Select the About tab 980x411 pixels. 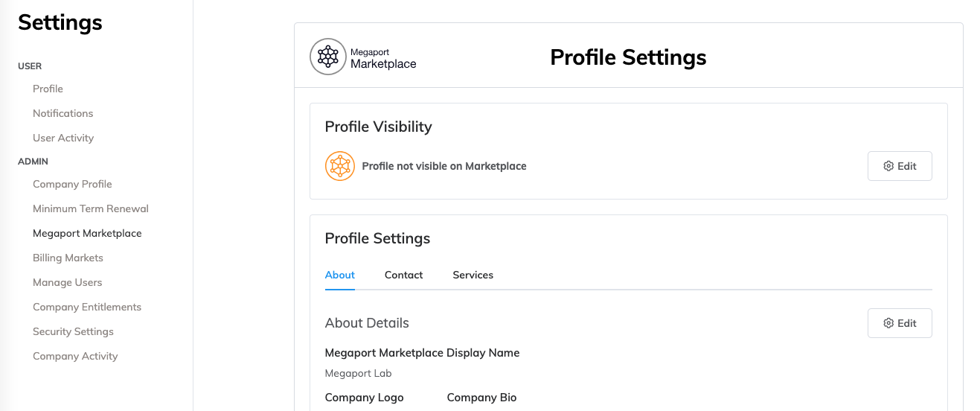pyautogui.click(x=340, y=275)
